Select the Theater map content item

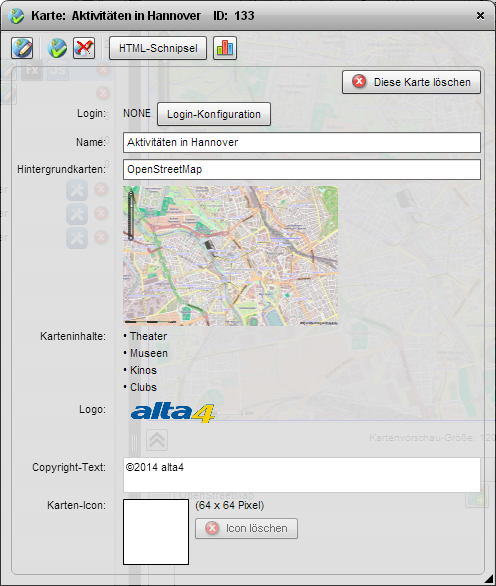tap(148, 336)
